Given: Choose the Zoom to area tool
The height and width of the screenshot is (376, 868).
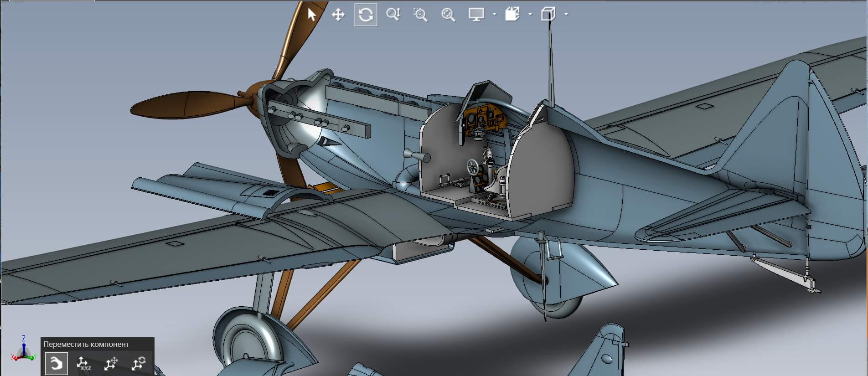Looking at the screenshot, I should point(420,15).
